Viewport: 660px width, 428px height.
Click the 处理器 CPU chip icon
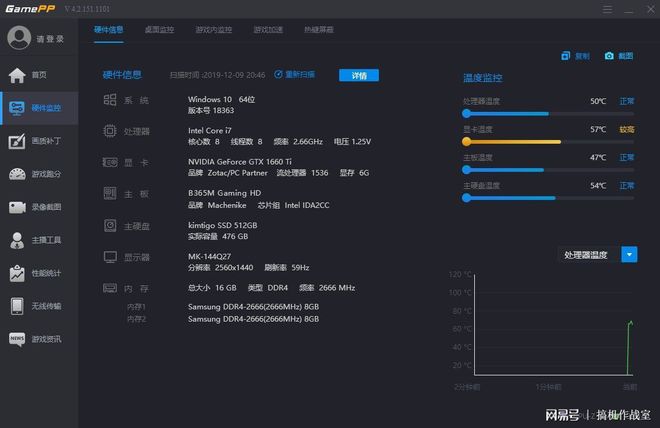[110, 131]
